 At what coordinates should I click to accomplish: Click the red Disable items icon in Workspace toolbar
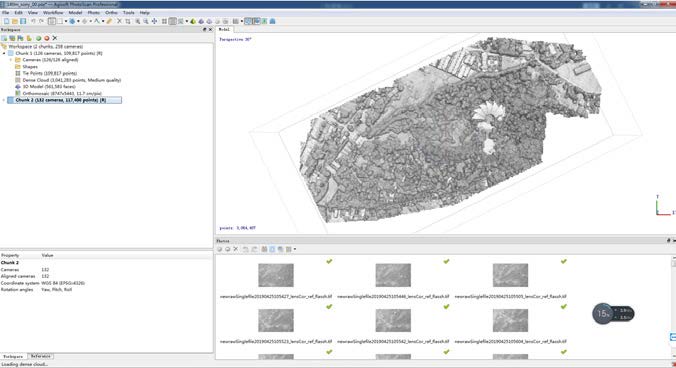point(47,38)
